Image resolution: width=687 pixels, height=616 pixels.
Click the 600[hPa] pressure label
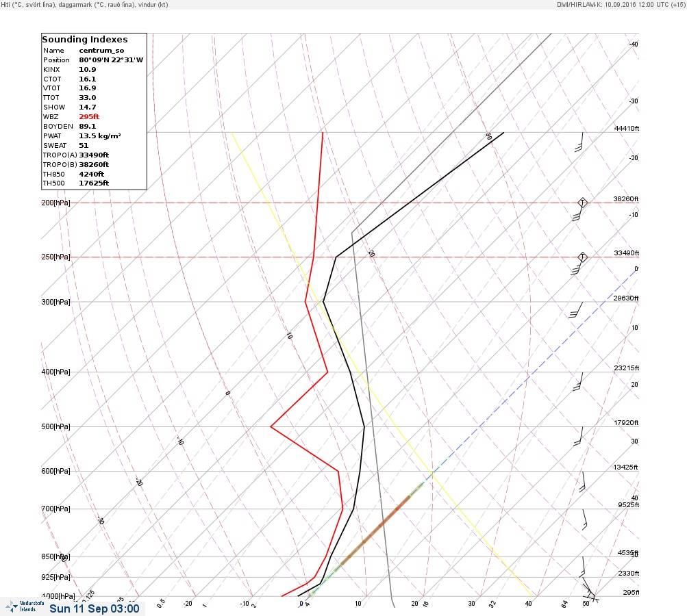(x=55, y=471)
